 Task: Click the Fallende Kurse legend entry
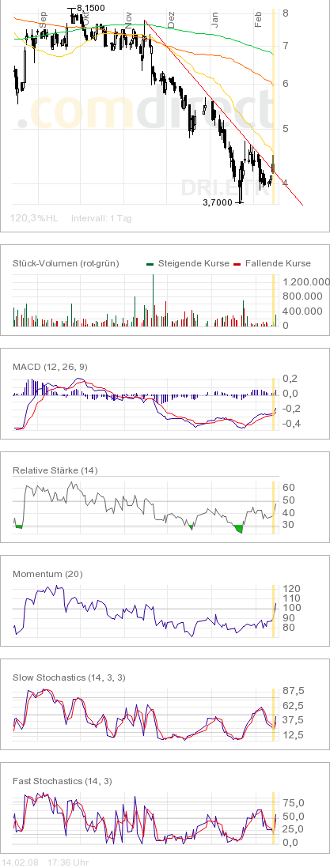(x=277, y=263)
